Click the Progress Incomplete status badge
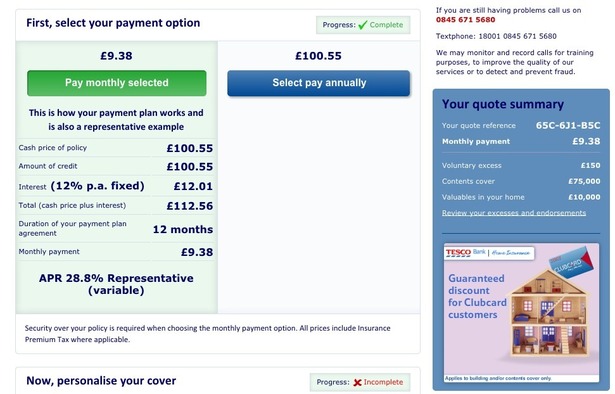This screenshot has height=394, width=615. tap(360, 382)
